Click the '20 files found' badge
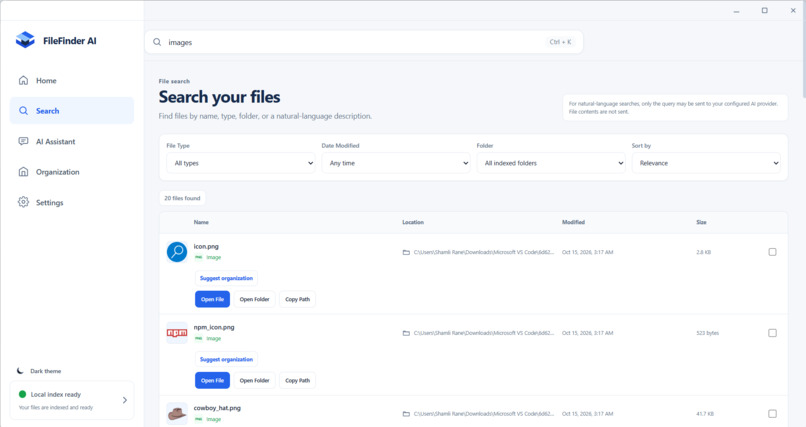 (182, 198)
